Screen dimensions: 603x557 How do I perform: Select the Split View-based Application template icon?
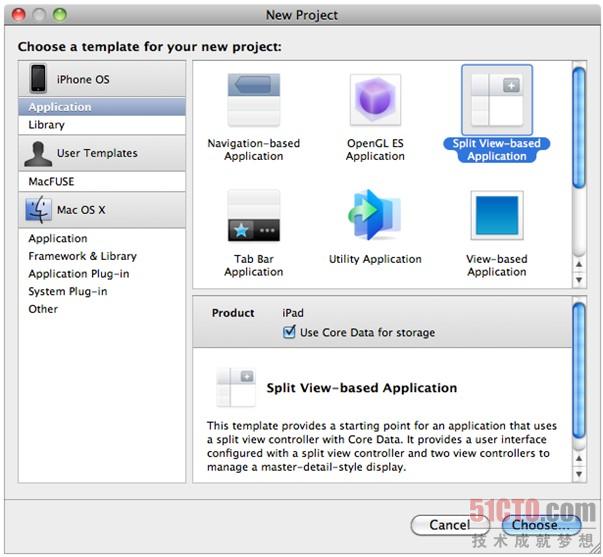(497, 100)
